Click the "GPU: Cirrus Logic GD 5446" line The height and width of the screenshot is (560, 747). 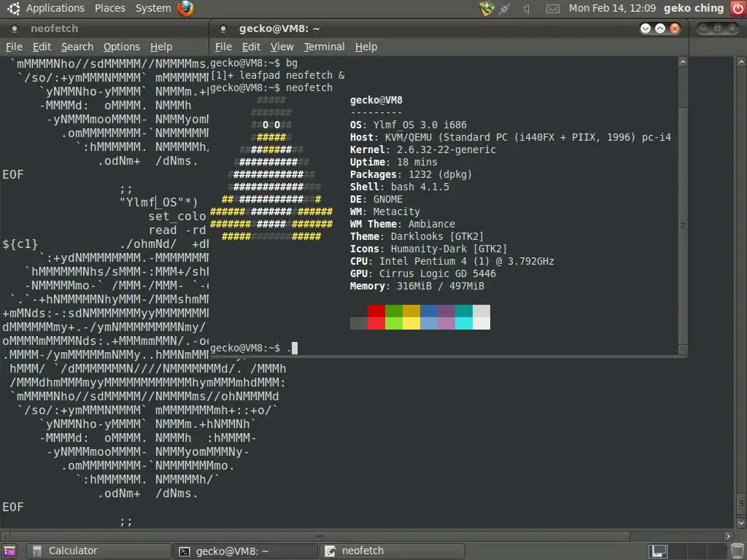(x=422, y=273)
